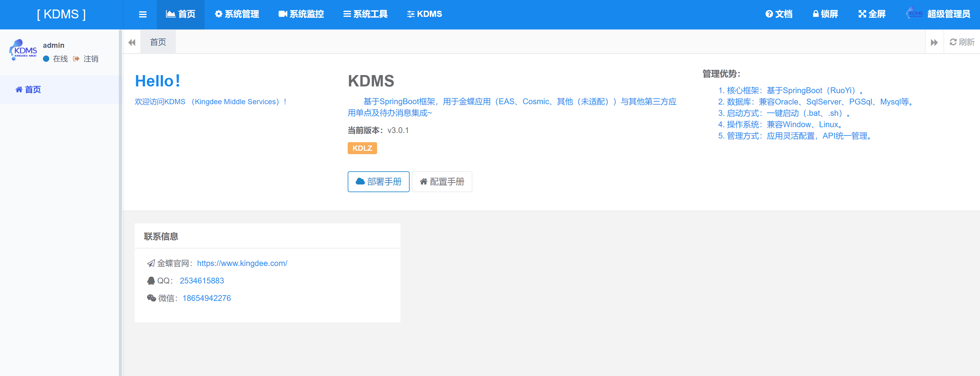The width and height of the screenshot is (980, 376).
Task: Enter fullscreen via 全屏 icon
Action: pyautogui.click(x=862, y=14)
